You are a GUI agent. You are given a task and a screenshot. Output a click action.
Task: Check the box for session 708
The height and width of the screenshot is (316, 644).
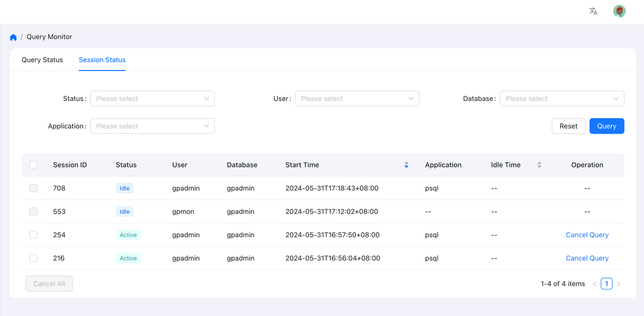(x=33, y=189)
